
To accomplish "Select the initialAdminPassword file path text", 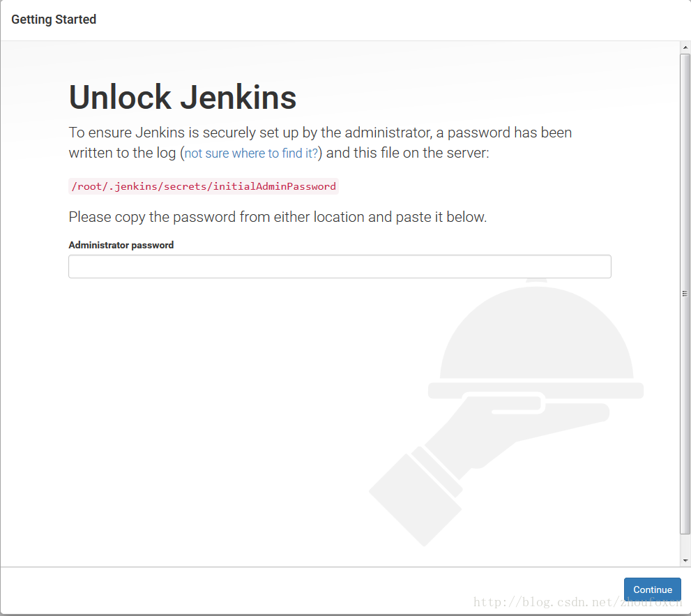I will pyautogui.click(x=204, y=186).
